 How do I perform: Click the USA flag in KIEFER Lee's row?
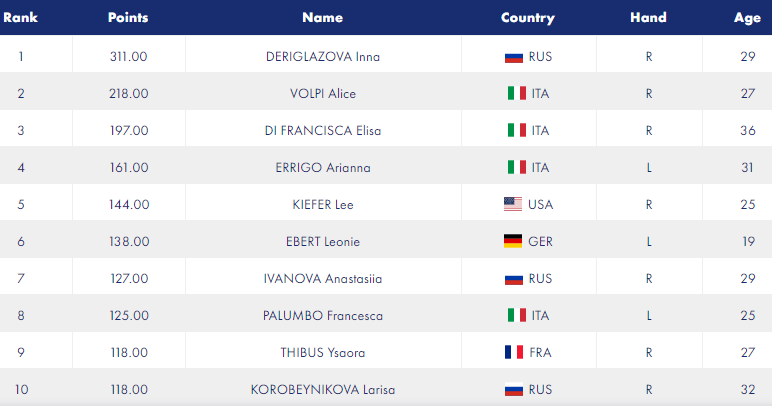tap(513, 204)
